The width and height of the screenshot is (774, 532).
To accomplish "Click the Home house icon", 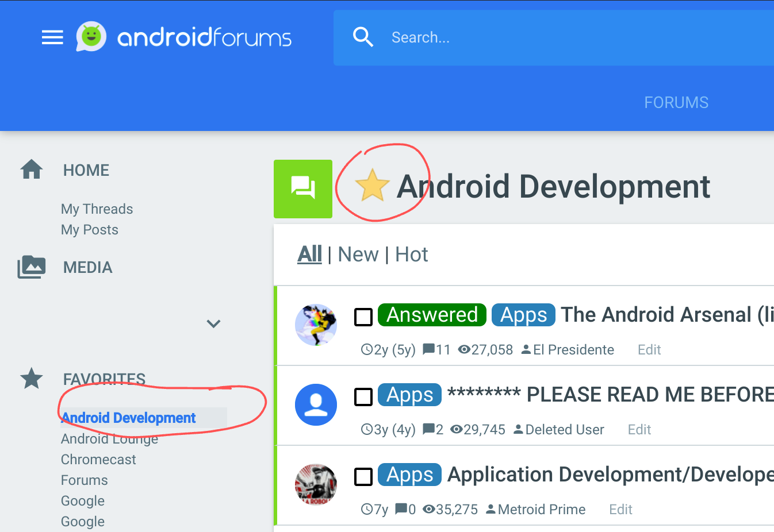I will pyautogui.click(x=32, y=169).
